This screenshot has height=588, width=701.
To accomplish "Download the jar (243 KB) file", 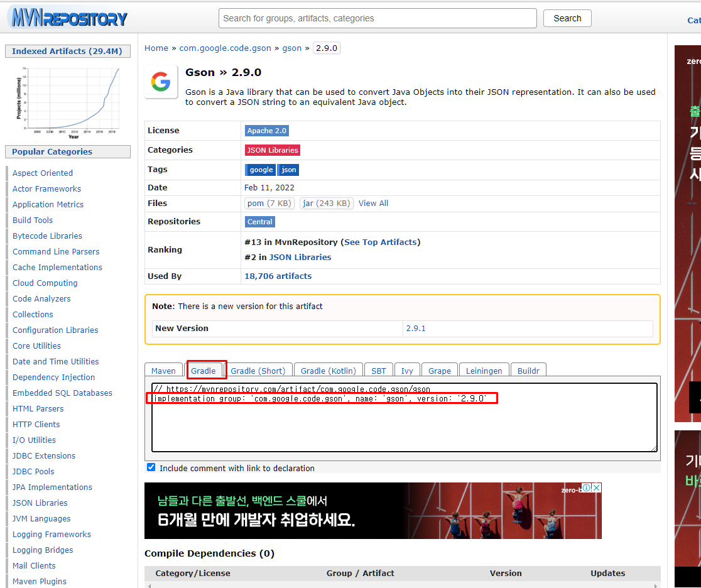I will (327, 204).
